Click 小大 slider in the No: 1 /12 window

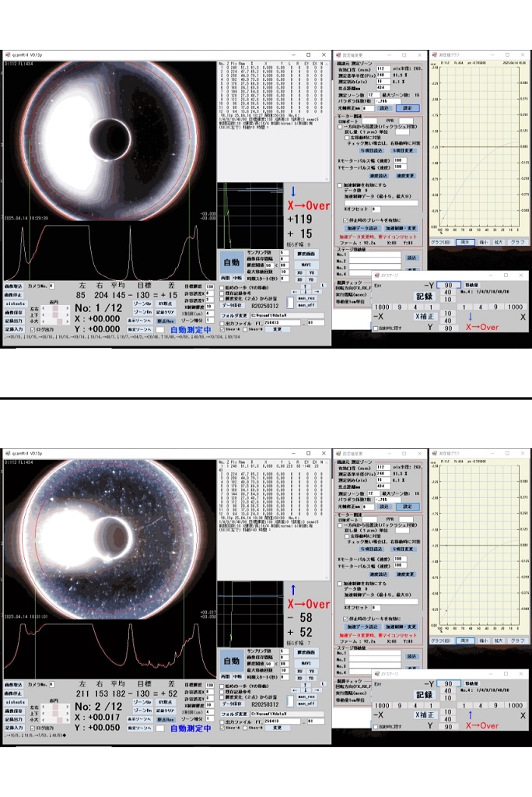(55, 321)
